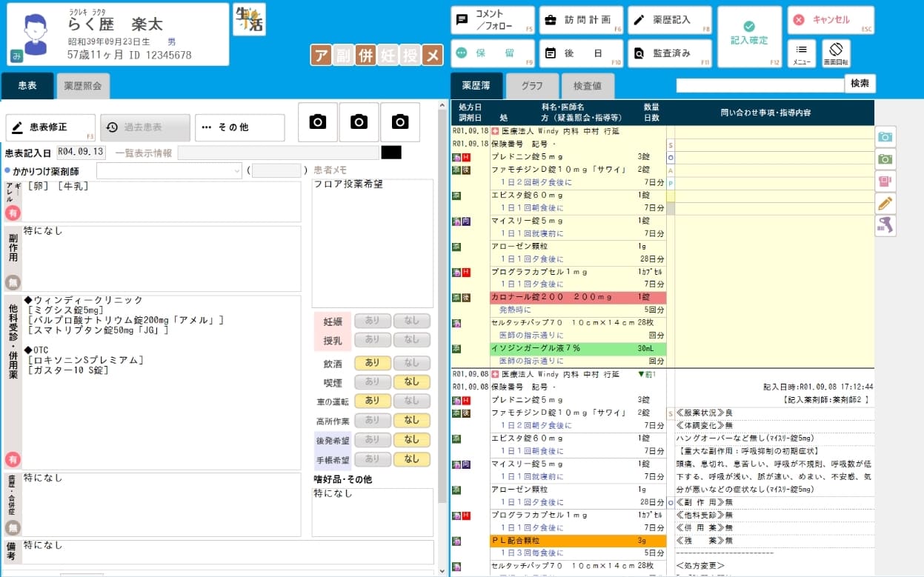Click the pink receipt printer icon
924x577 pixels.
tap(885, 181)
